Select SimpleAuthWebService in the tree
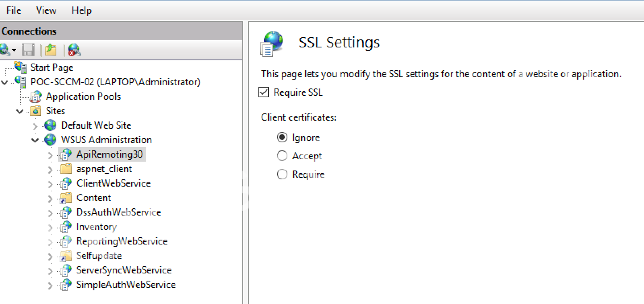Image resolution: width=644 pixels, height=304 pixels. (x=126, y=285)
